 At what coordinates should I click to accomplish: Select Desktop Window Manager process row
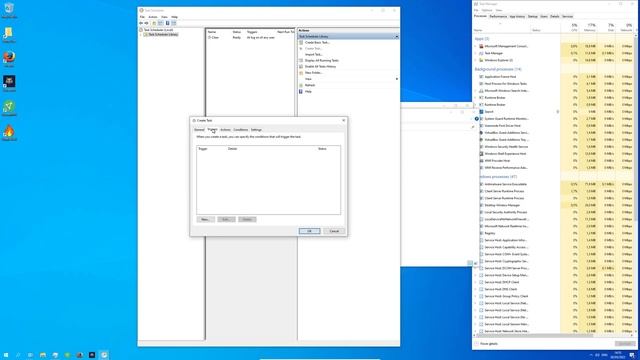(553, 205)
